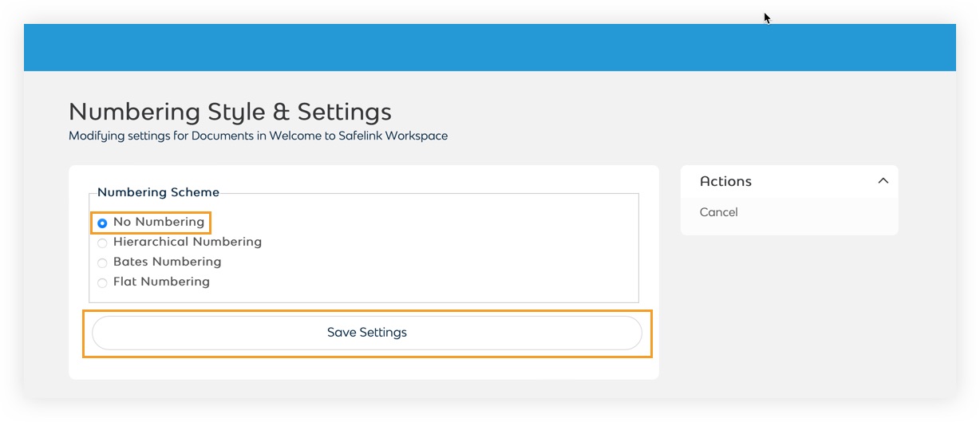Click the Actions panel heading
Viewport: 980px width, 422px height.
[x=725, y=181]
